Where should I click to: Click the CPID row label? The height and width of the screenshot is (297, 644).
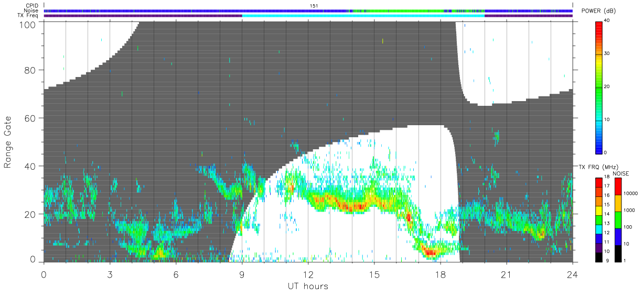(x=32, y=6)
